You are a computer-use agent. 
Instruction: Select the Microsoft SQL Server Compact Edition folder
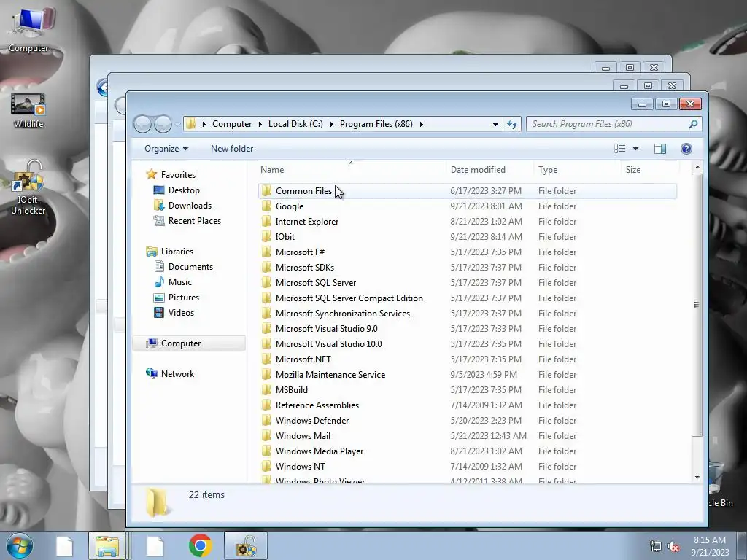pyautogui.click(x=349, y=298)
